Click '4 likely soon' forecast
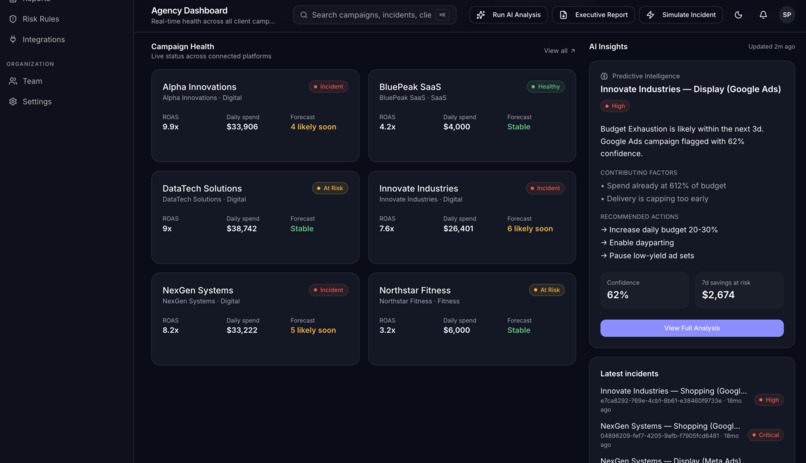This screenshot has width=806, height=463. point(313,127)
